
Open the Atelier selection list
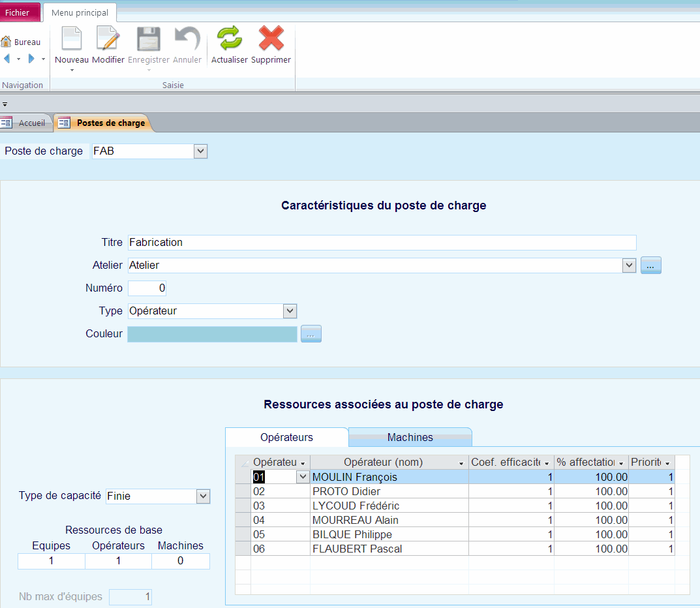[x=628, y=265]
